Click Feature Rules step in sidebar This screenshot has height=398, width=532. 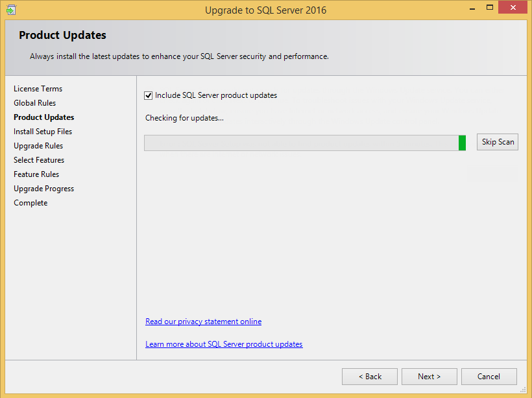click(x=36, y=174)
